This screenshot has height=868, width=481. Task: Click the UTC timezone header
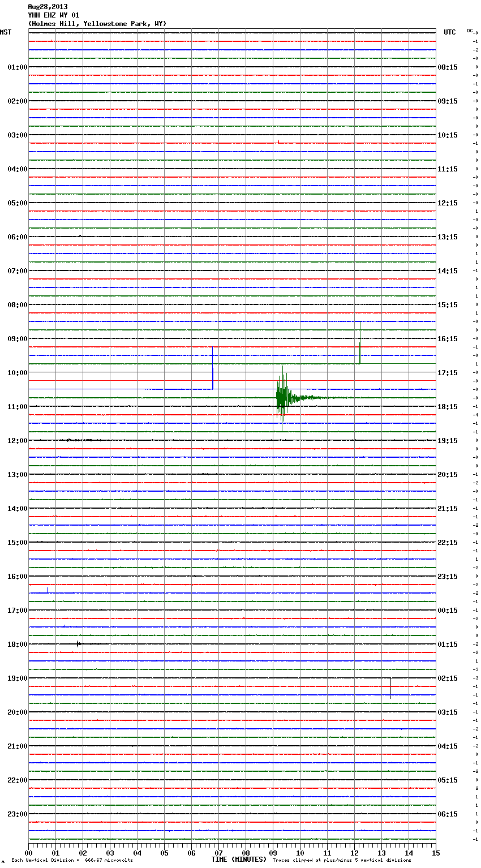click(449, 32)
